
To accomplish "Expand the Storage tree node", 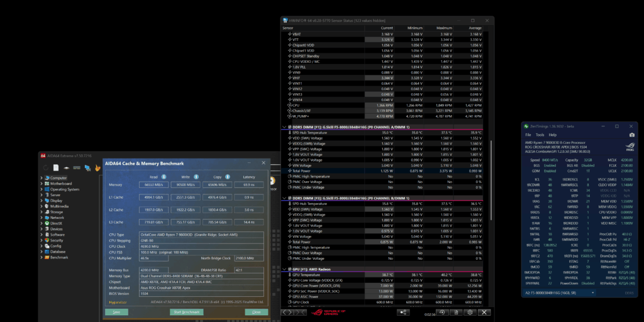I will point(42,212).
